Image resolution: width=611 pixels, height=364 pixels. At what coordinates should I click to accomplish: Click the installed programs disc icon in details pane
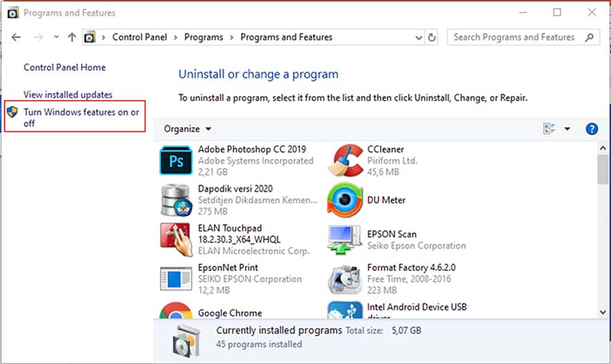pos(187,341)
